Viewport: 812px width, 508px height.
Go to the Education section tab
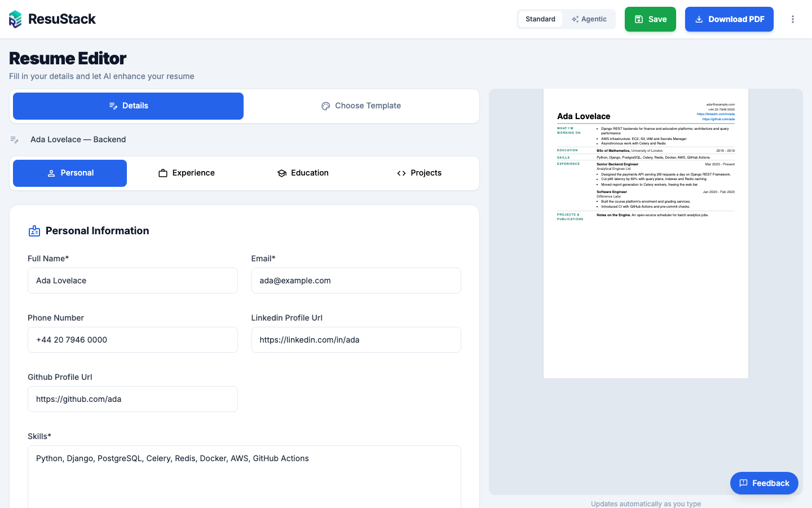[303, 173]
